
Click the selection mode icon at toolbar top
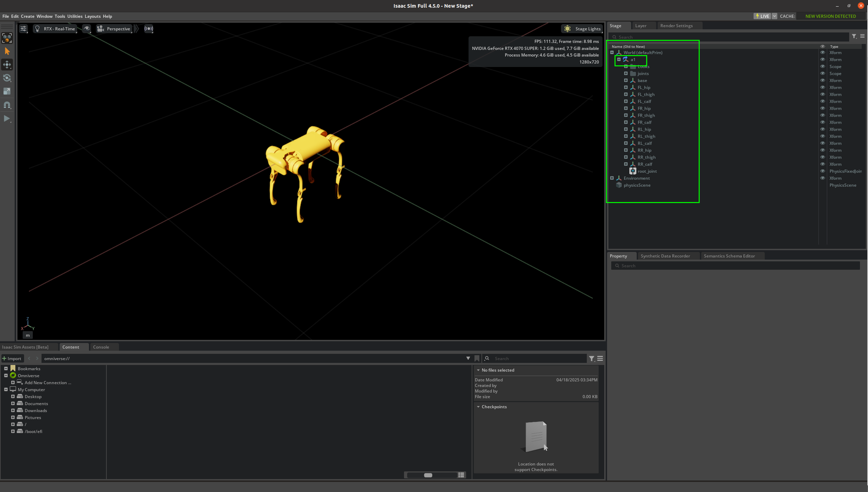point(7,38)
